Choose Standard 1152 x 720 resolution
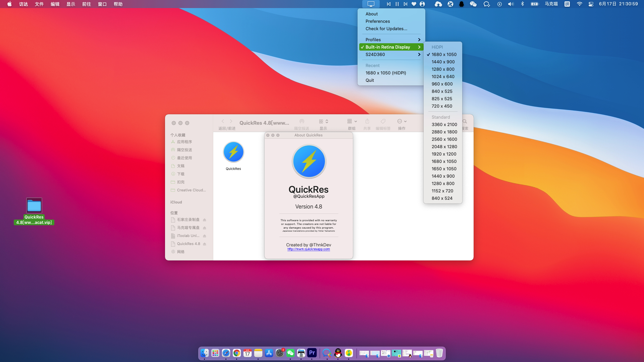 [x=443, y=191]
